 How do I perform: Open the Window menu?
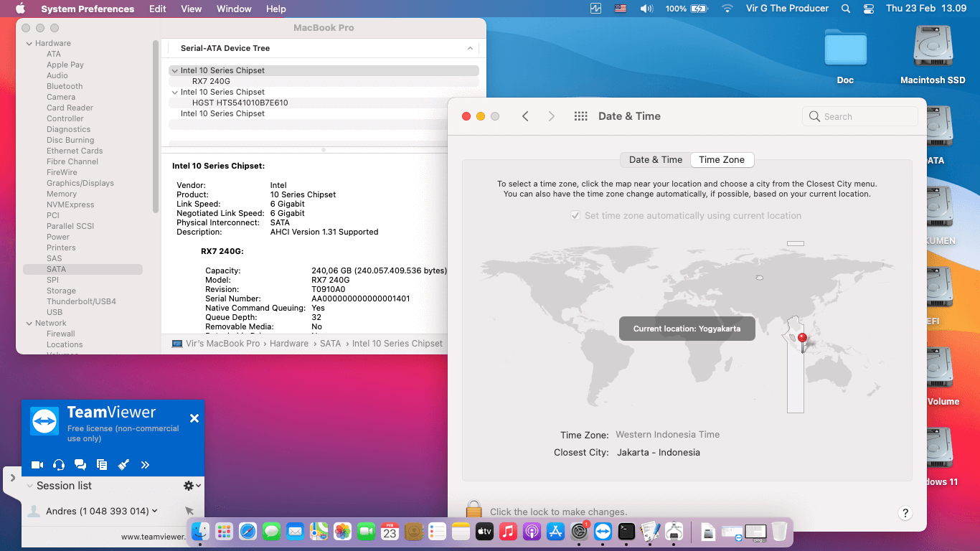(233, 9)
